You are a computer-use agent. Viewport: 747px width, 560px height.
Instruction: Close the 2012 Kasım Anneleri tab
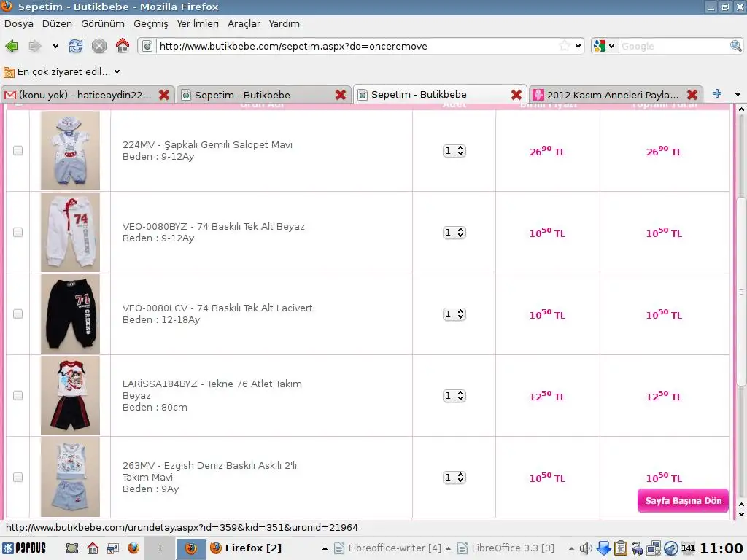click(692, 95)
